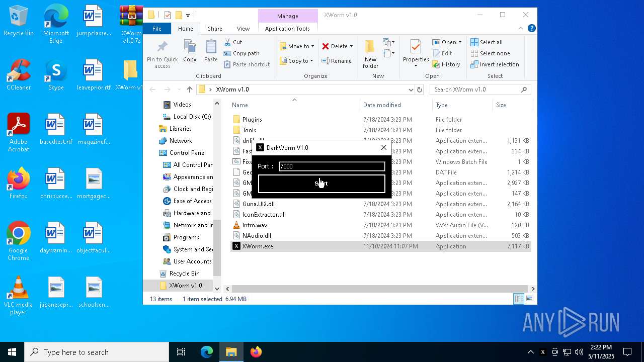Select Control Panel in navigation tree

[183, 152]
